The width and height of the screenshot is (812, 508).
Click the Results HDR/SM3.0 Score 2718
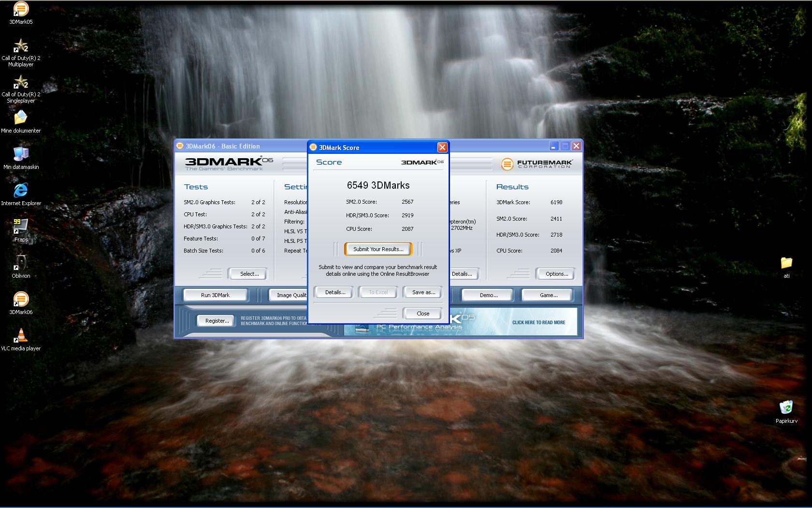(x=556, y=235)
